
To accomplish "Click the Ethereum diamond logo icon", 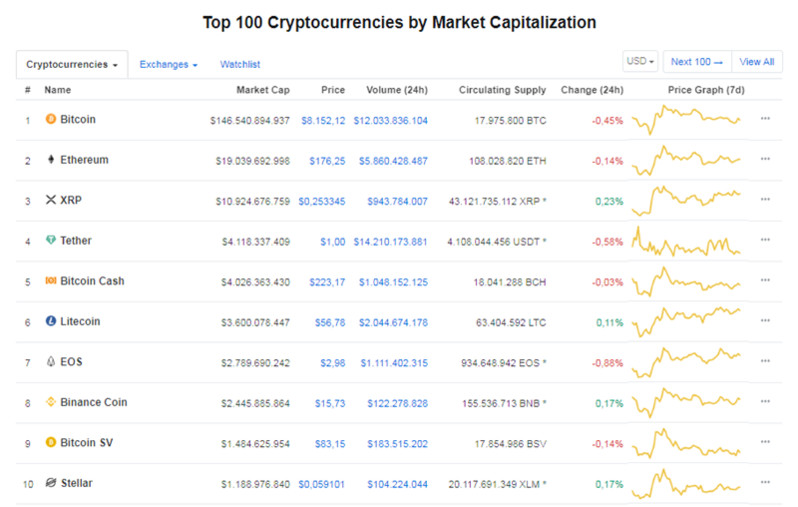I will tap(51, 159).
